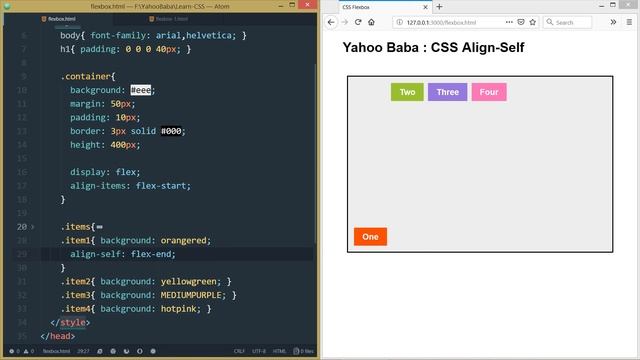
Task: Click the Firefox forward arrow
Action: click(345, 22)
